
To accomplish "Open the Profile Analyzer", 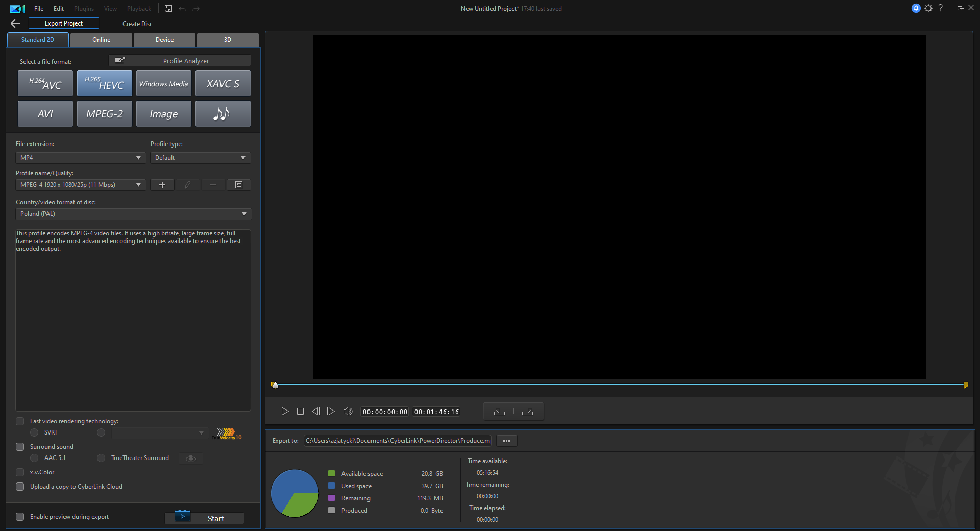I will coord(180,61).
